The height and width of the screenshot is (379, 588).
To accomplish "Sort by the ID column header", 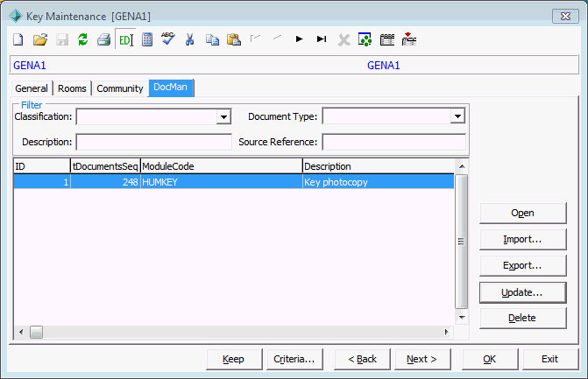I will pos(42,166).
